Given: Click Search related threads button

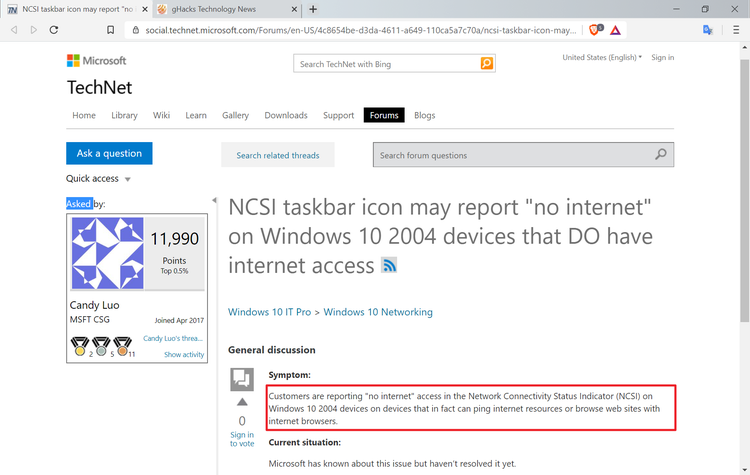Looking at the screenshot, I should (x=278, y=155).
